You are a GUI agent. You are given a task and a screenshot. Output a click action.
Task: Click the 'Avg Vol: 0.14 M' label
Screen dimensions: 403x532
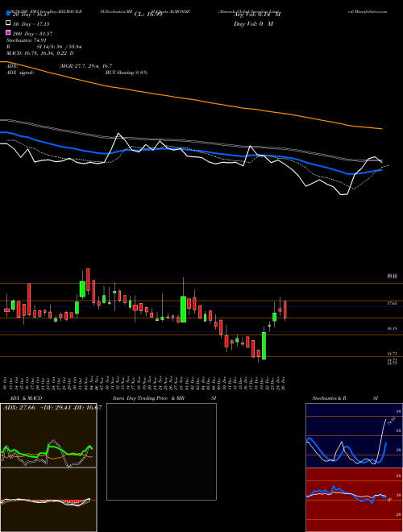point(257,15)
